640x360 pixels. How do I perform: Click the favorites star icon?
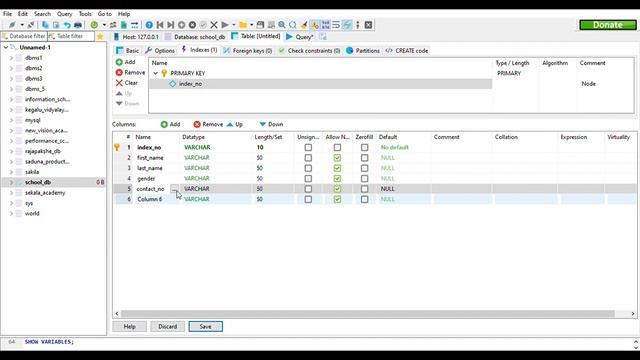pos(100,36)
